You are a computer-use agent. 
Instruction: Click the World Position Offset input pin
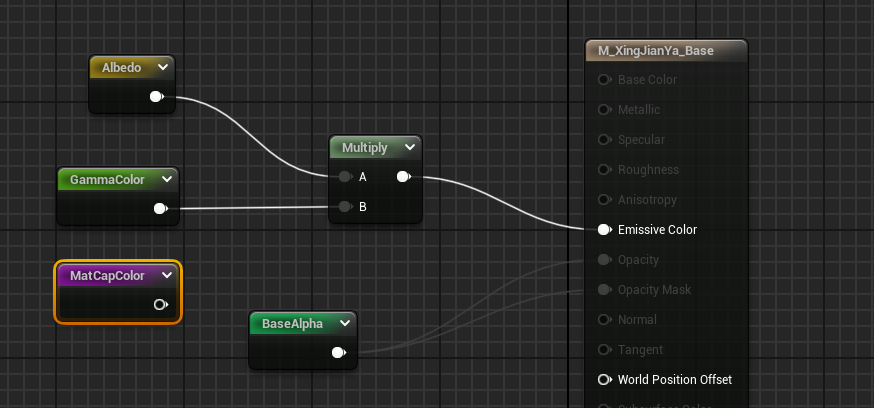point(604,380)
